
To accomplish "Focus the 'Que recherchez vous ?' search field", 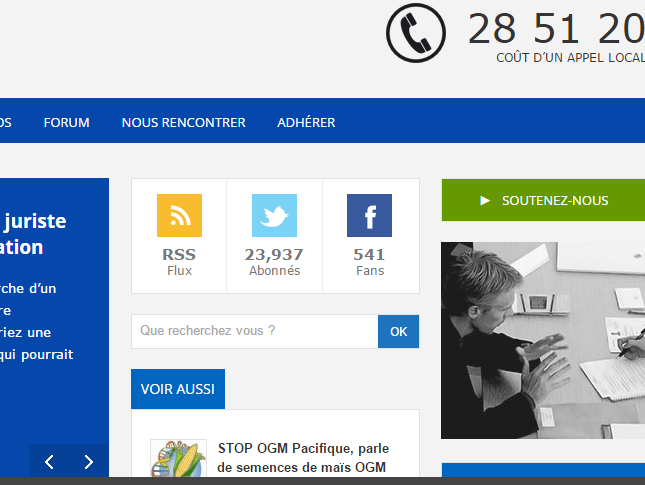I will pos(254,331).
